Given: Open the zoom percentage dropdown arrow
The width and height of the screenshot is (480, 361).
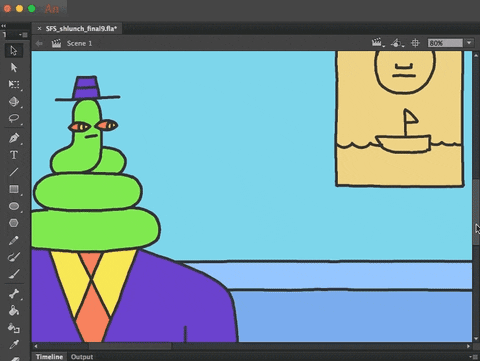Looking at the screenshot, I should tap(469, 43).
